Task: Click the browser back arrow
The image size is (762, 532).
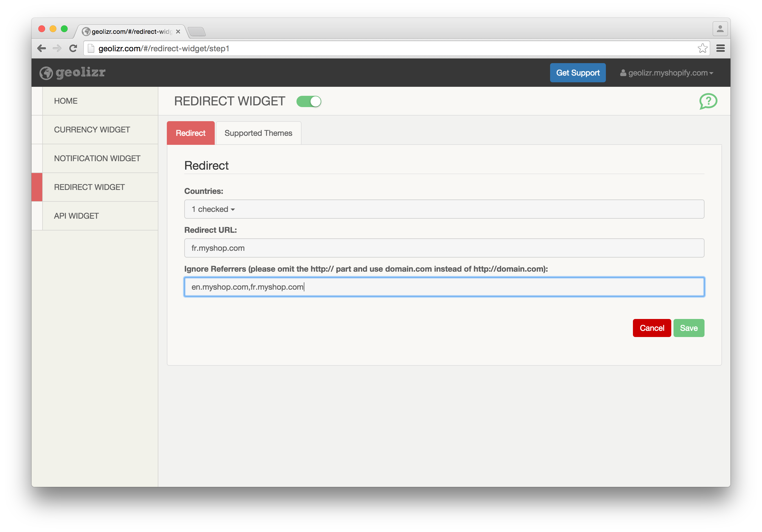Action: click(42, 48)
